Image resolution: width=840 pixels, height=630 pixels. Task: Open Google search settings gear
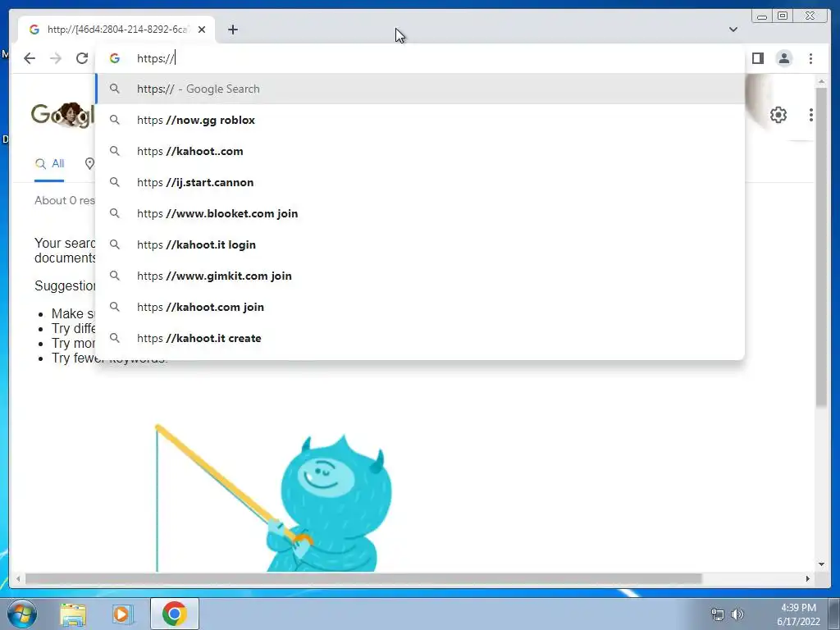click(x=778, y=115)
